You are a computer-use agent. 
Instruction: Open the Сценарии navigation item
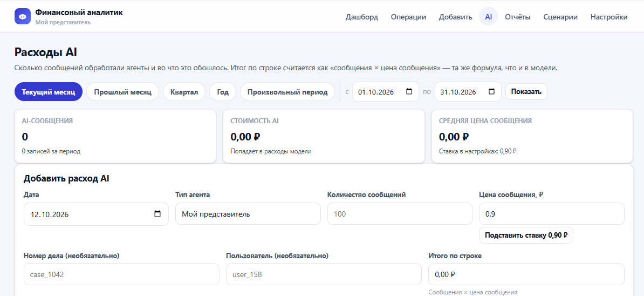point(560,17)
